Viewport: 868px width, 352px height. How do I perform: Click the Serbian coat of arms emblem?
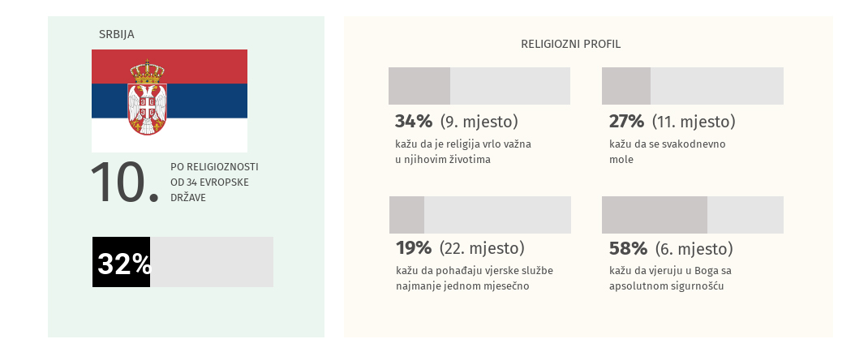(x=148, y=97)
